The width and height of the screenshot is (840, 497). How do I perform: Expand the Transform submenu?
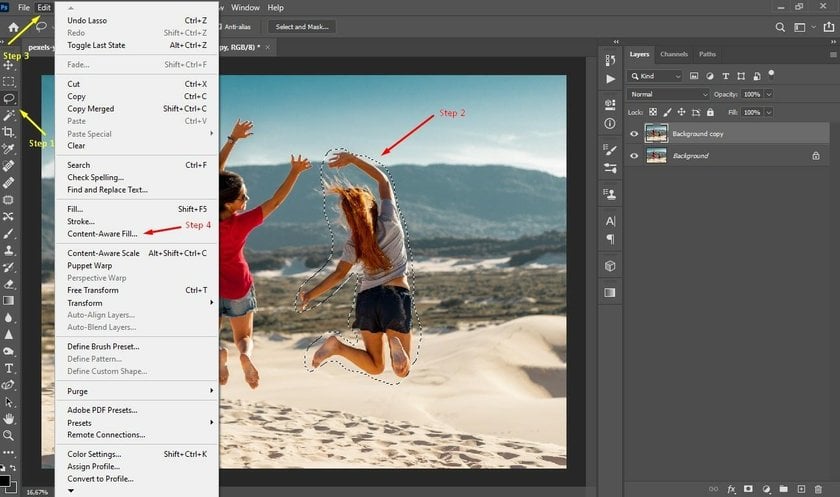tap(137, 303)
